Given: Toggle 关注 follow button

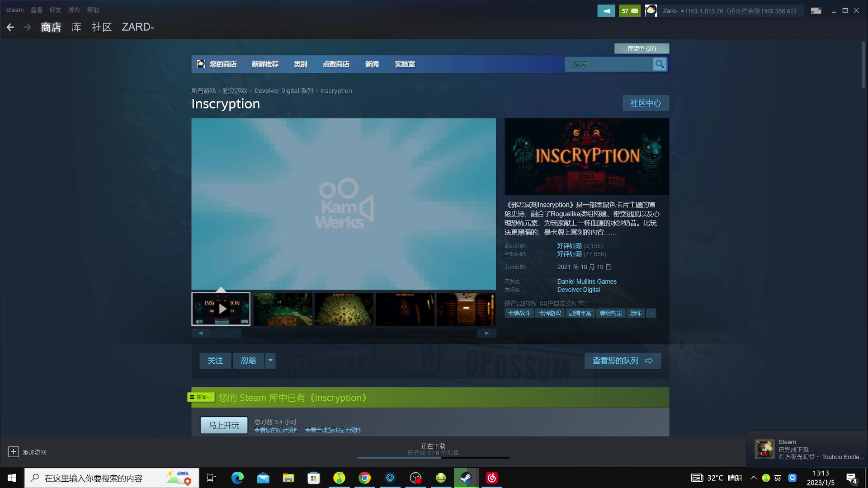Looking at the screenshot, I should [x=215, y=361].
